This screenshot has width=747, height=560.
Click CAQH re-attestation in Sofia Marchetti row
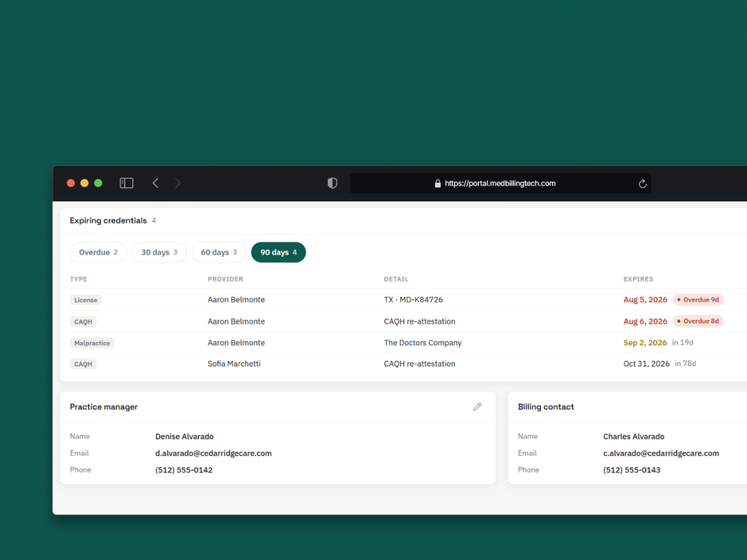(420, 364)
